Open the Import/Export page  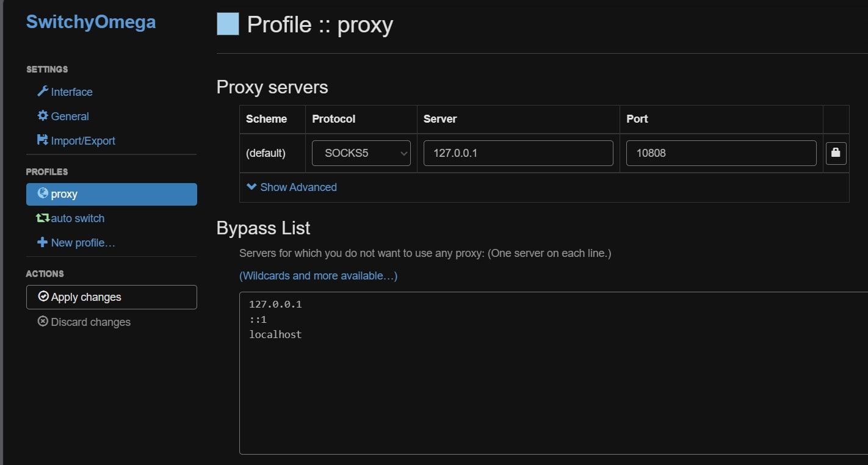click(76, 140)
